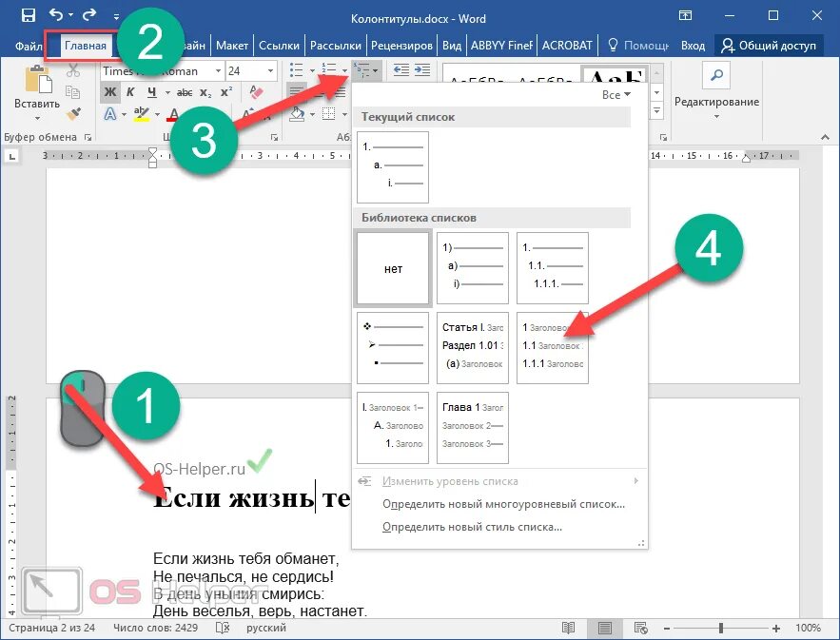Open Ribbon Display Options
This screenshot has height=640, width=840.
(685, 15)
